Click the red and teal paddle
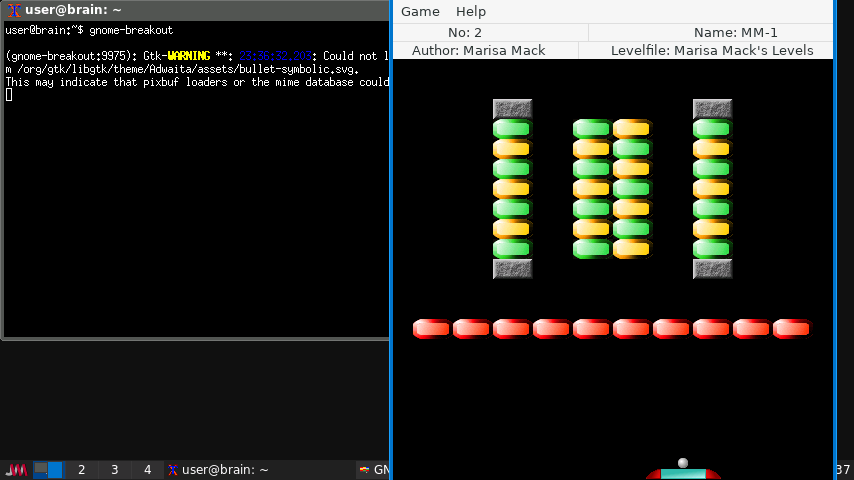 coord(683,474)
